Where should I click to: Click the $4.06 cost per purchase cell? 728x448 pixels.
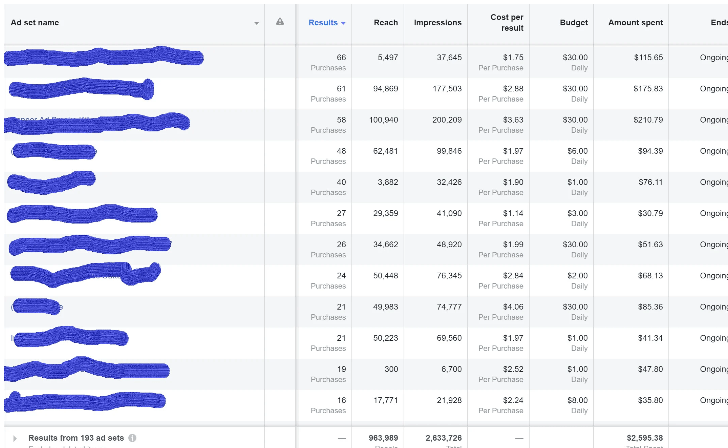511,306
